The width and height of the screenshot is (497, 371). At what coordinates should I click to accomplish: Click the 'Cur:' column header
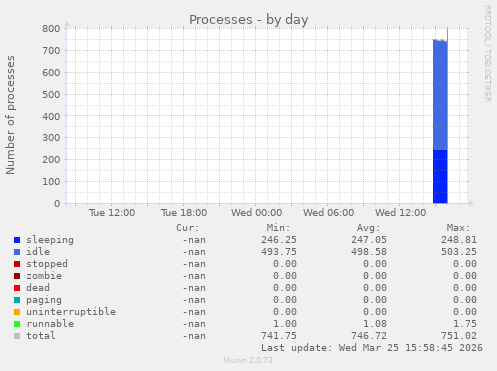[x=188, y=228]
